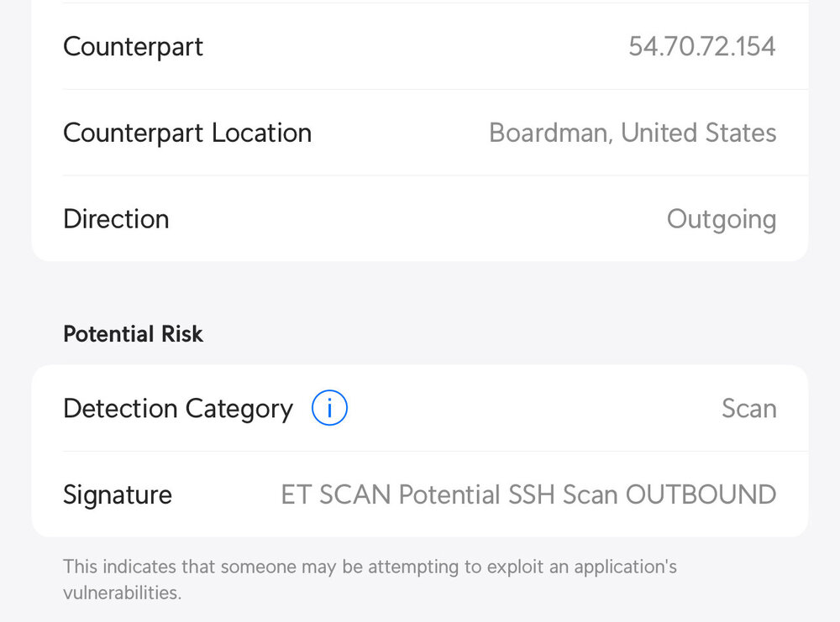Image resolution: width=840 pixels, height=622 pixels.
Task: Tap the Counterpart Location label
Action: pos(187,133)
